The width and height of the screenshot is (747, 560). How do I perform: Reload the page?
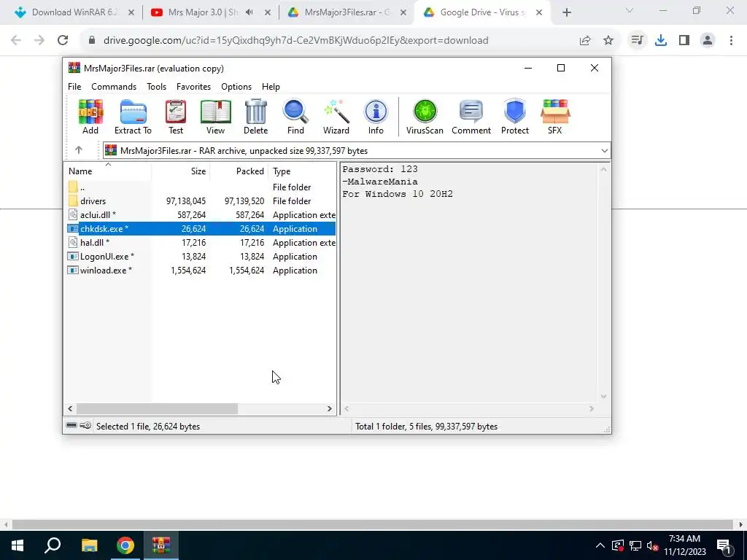coord(63,41)
